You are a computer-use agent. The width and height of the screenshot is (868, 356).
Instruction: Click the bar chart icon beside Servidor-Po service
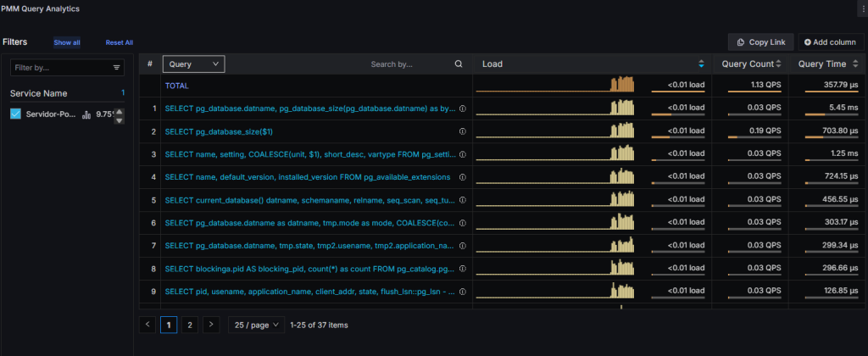86,114
